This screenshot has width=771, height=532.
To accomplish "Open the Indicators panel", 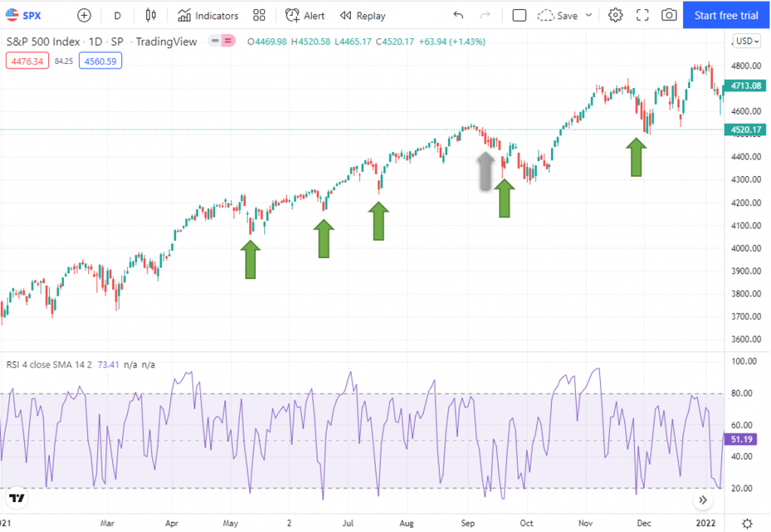I will 209,15.
